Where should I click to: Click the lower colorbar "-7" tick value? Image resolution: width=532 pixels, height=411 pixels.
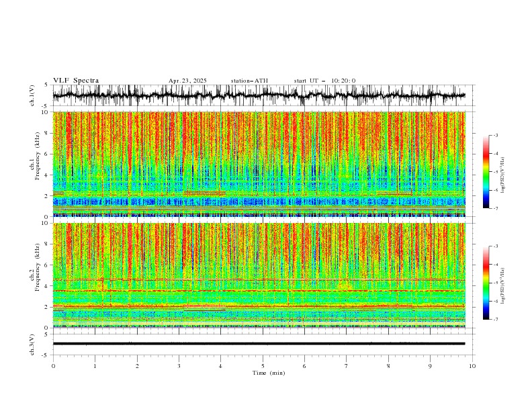tap(496, 320)
